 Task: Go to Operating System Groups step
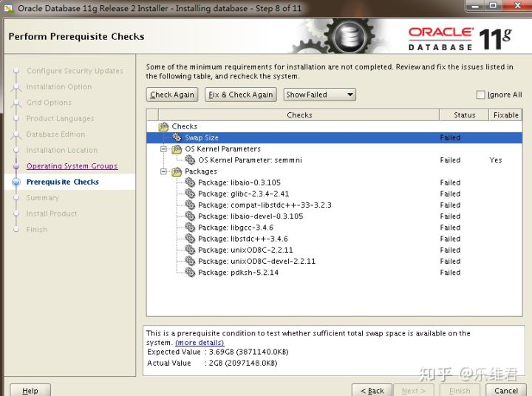coord(72,166)
